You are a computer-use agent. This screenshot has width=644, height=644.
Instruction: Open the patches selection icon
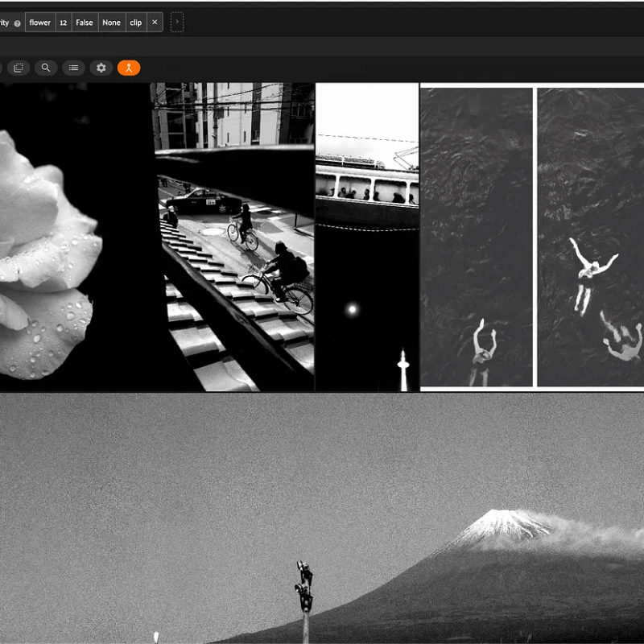[x=19, y=68]
